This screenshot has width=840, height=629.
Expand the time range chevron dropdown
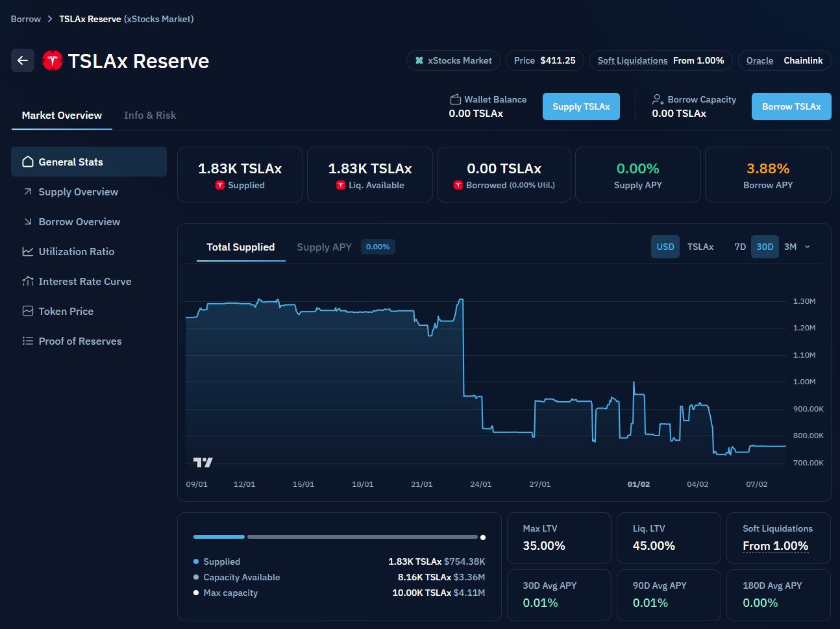tap(808, 247)
